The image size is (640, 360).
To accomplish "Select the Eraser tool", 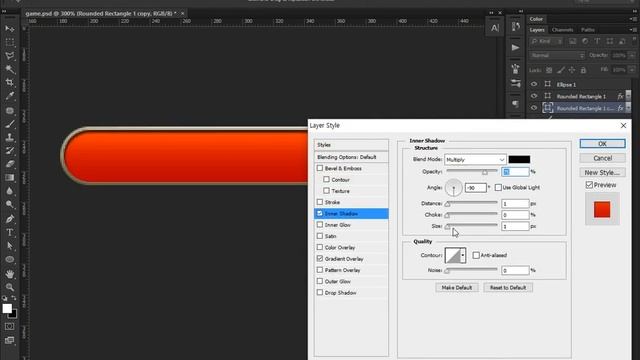I will (10, 164).
